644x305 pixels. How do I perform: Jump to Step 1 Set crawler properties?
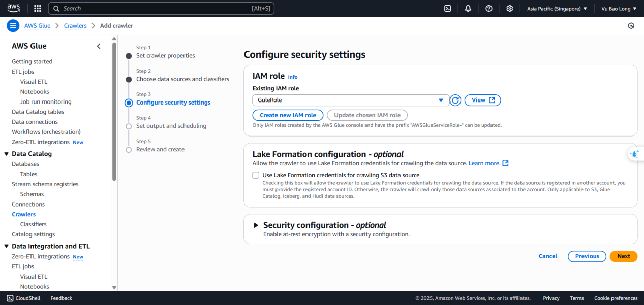click(x=165, y=56)
